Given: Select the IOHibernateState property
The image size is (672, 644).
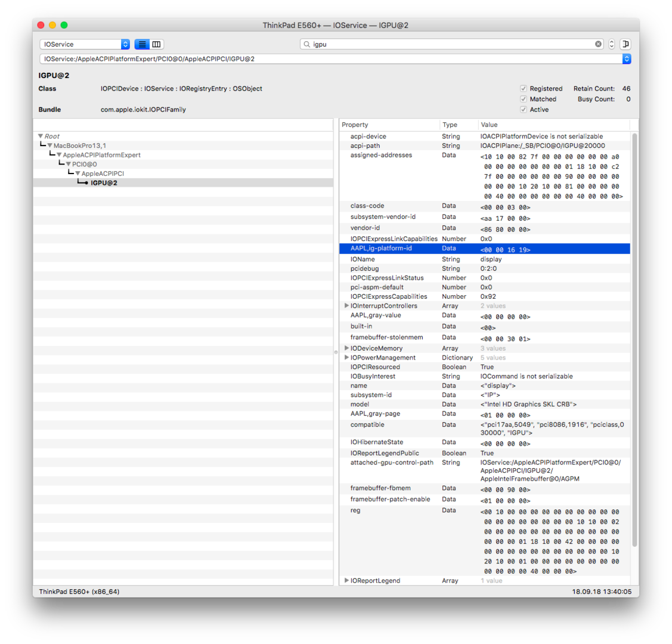Looking at the screenshot, I should pos(484,443).
